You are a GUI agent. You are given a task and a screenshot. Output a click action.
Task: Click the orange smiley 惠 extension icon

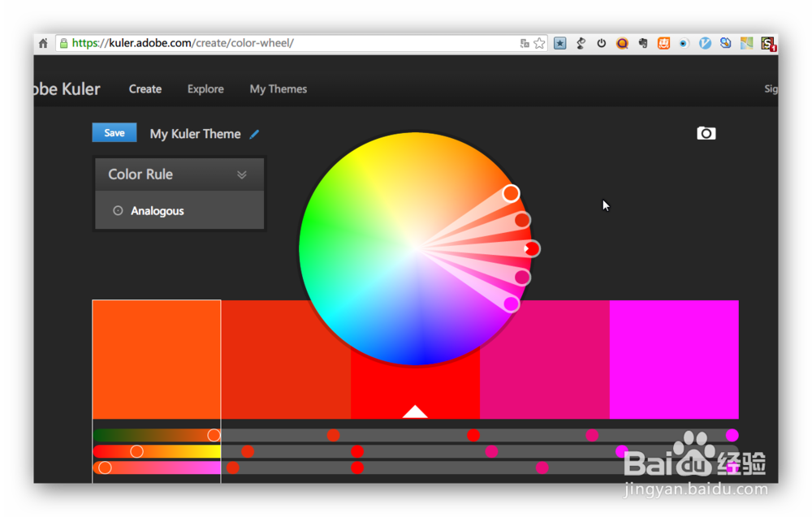point(663,44)
